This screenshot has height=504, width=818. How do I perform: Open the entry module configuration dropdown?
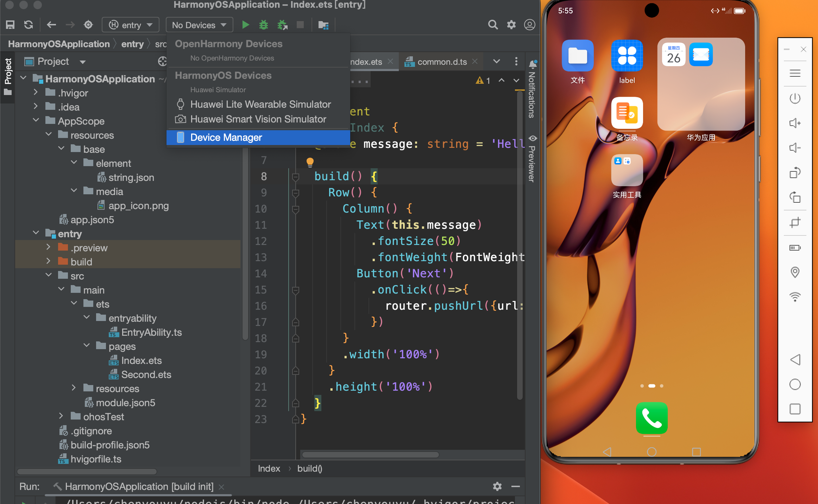click(131, 25)
